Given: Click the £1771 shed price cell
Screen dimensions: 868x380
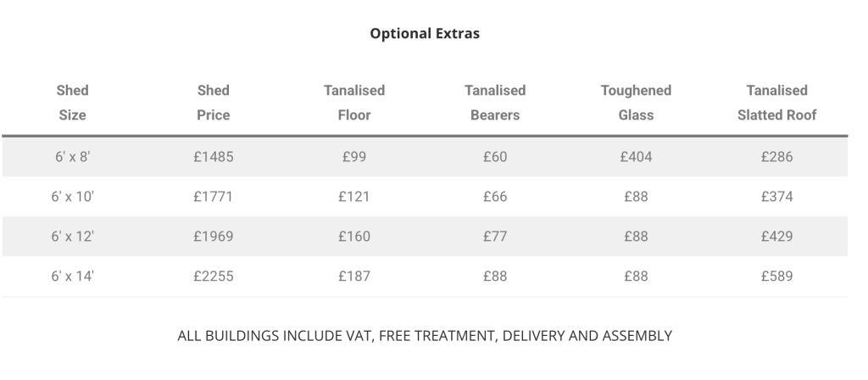Looking at the screenshot, I should tap(213, 197).
